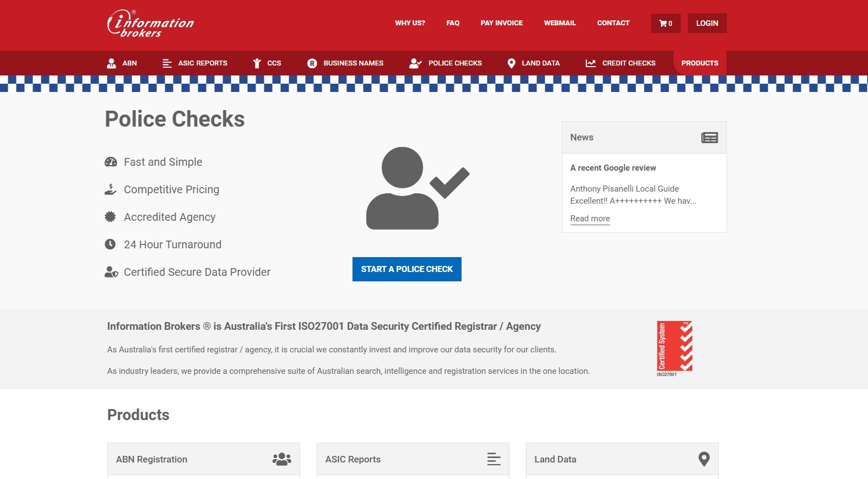868x479 pixels.
Task: Click the clock icon beside 24 Hour Turnaround
Action: pos(110,244)
